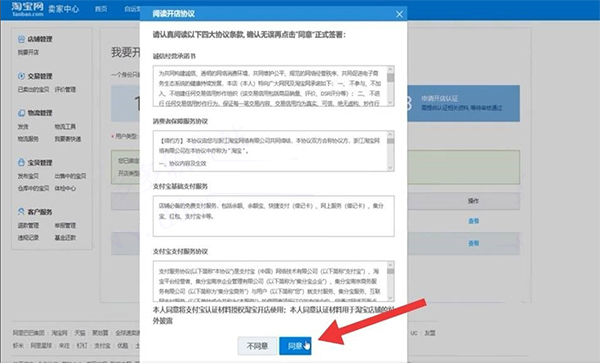Open 评价管理 in the sidebar
Image resolution: width=600 pixels, height=363 pixels.
tap(65, 89)
